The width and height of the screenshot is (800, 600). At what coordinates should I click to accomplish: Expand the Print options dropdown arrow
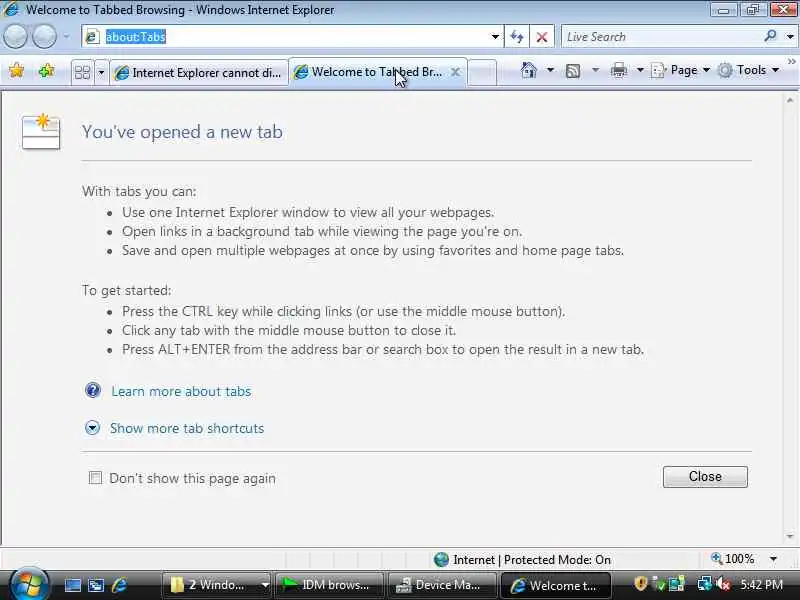[640, 70]
